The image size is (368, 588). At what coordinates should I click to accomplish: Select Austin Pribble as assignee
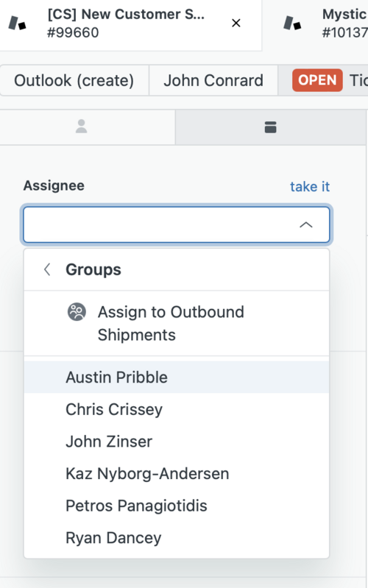(177, 378)
